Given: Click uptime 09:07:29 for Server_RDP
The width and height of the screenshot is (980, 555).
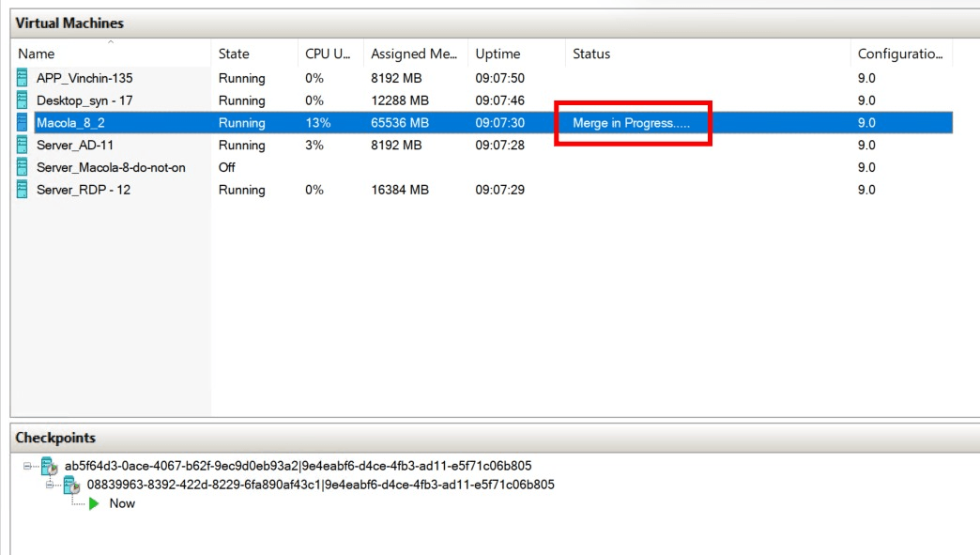Looking at the screenshot, I should [500, 190].
